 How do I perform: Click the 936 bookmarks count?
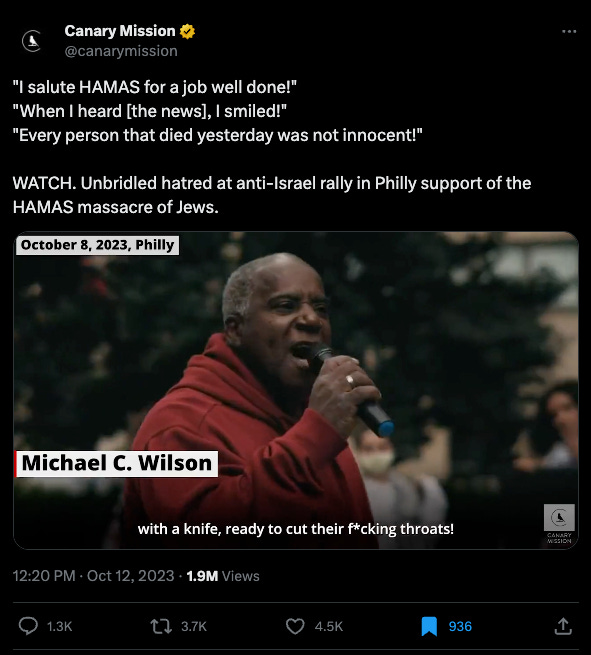(x=460, y=626)
